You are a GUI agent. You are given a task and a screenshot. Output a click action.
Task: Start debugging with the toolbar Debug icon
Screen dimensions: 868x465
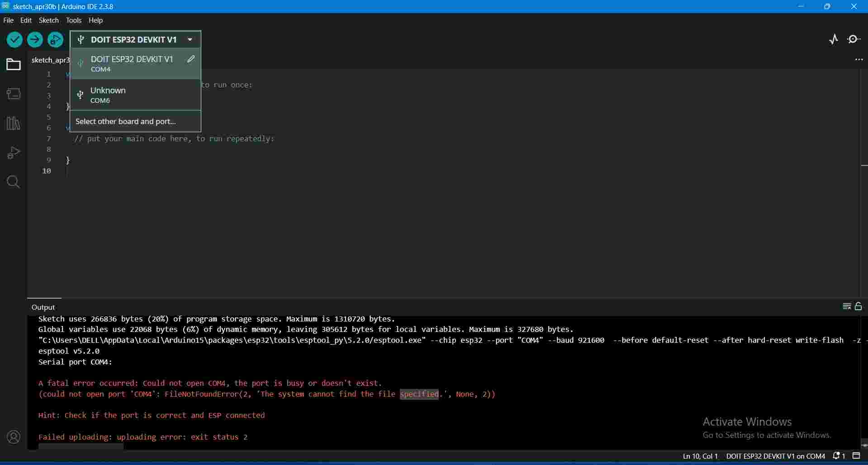(x=55, y=40)
